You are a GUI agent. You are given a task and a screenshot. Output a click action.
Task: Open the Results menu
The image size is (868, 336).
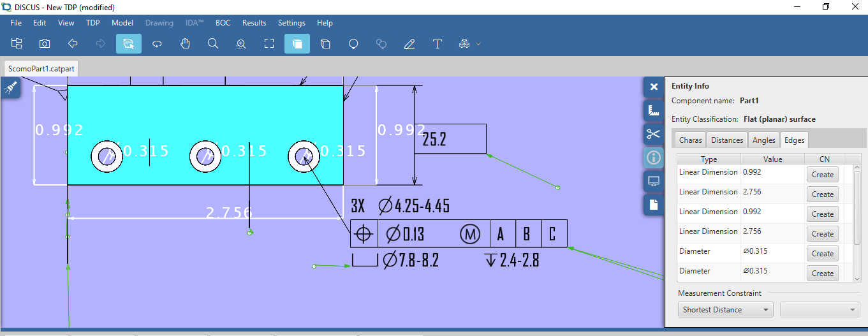[x=254, y=23]
